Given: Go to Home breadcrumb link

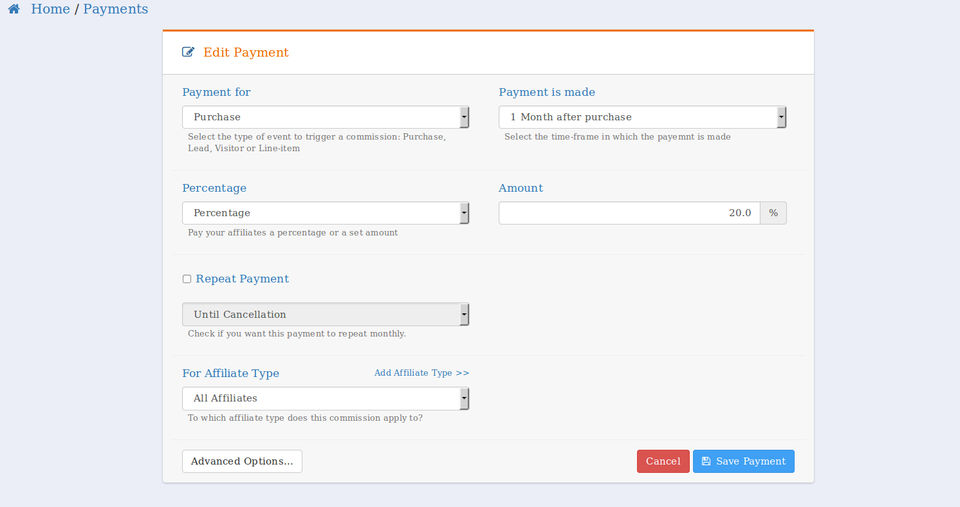Looking at the screenshot, I should (50, 9).
